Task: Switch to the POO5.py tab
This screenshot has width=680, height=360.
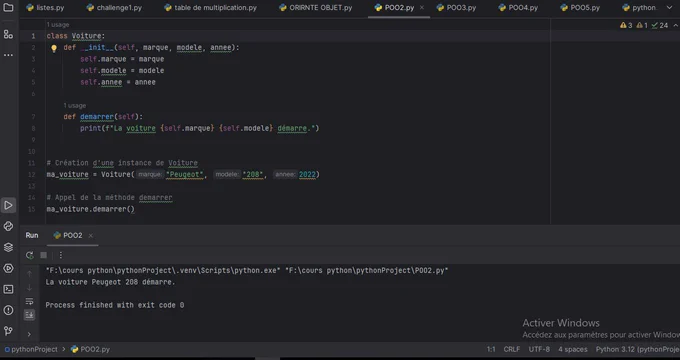Action: pyautogui.click(x=580, y=8)
